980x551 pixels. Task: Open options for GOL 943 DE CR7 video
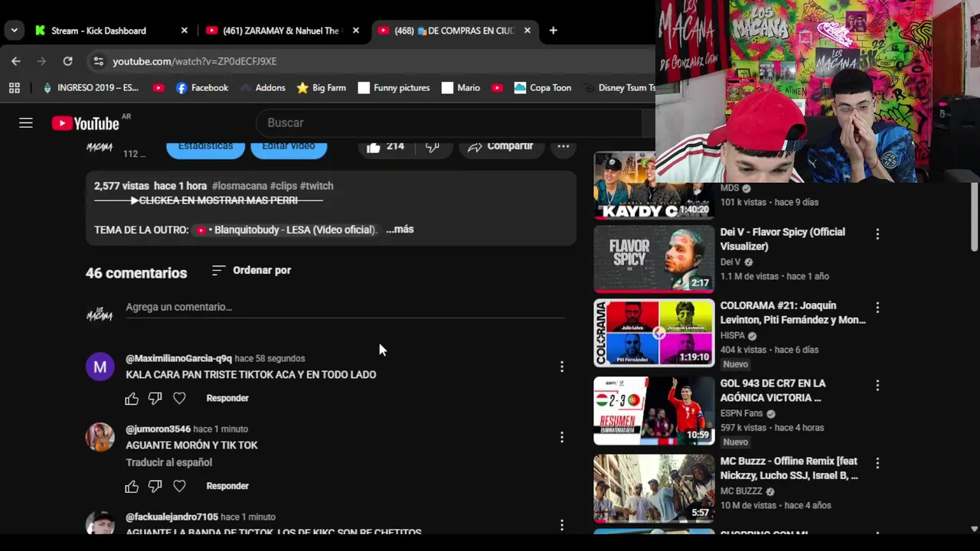pyautogui.click(x=877, y=386)
